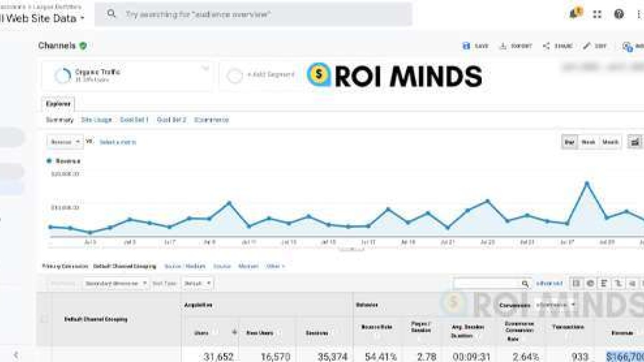Sort by the Revenue column header
The image size is (644, 362).
click(x=622, y=333)
